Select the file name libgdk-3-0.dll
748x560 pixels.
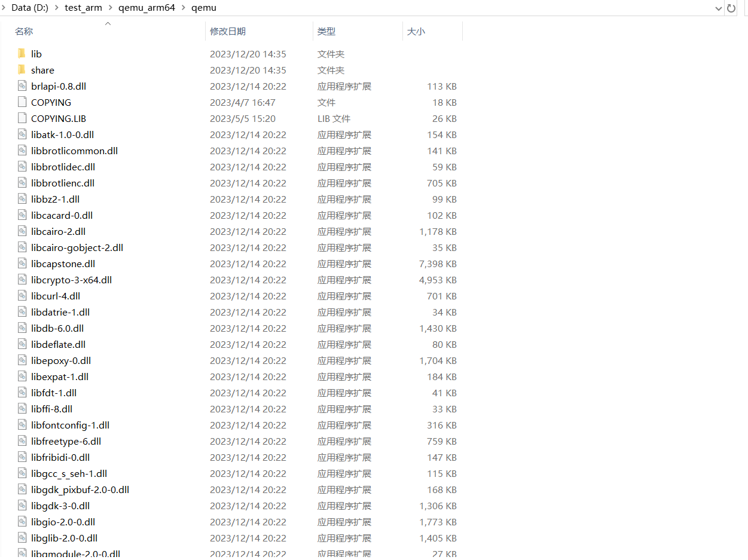[x=60, y=506]
